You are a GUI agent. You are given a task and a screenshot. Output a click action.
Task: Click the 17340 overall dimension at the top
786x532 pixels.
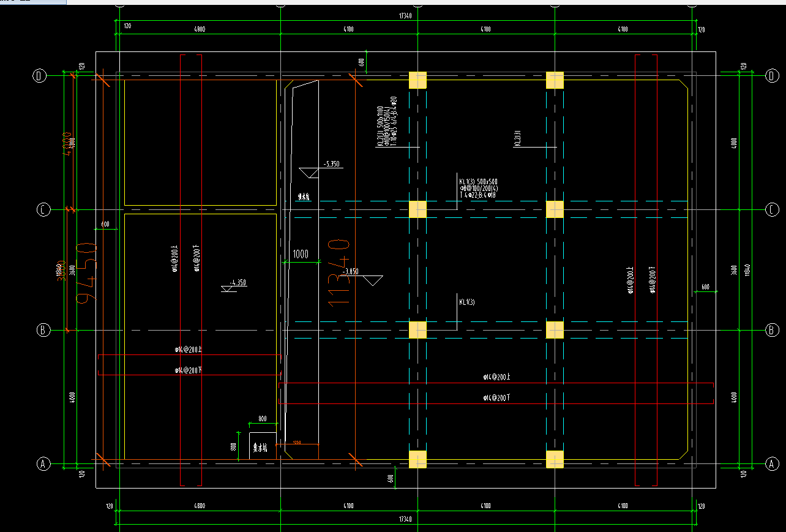[406, 17]
